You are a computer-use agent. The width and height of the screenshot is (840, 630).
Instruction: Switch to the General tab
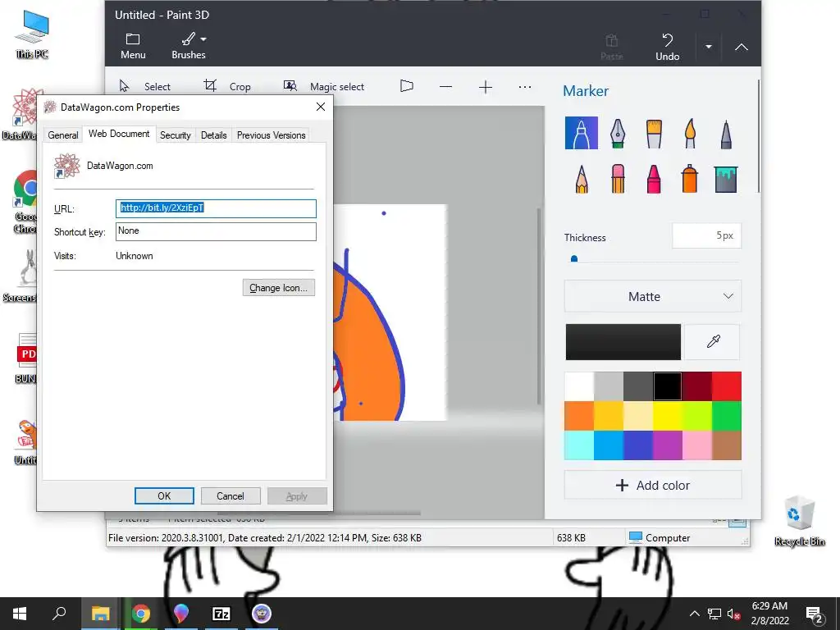pyautogui.click(x=62, y=135)
